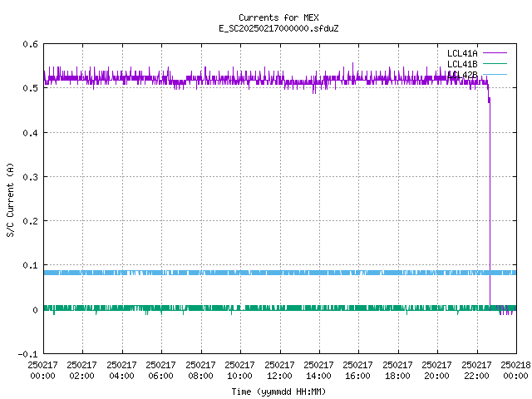Click the x-axis tick '250217 20:00'
The image size is (532, 399).
pyautogui.click(x=436, y=371)
